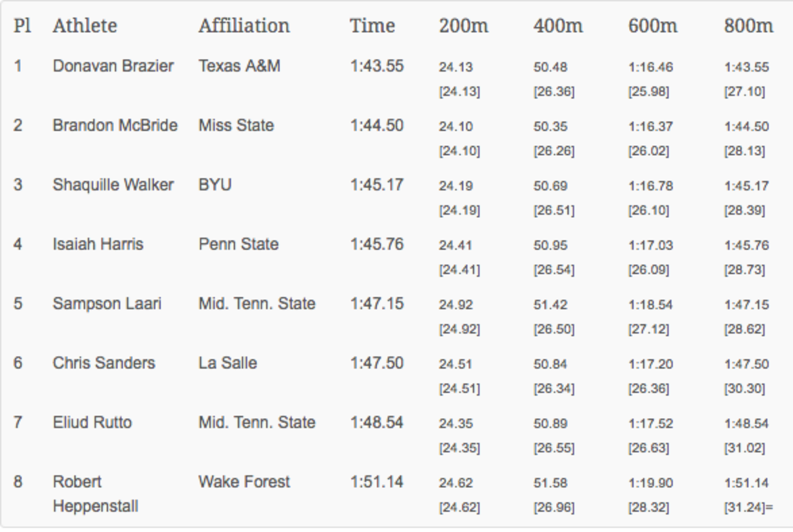
Task: Click the 800m column header
Action: (748, 25)
